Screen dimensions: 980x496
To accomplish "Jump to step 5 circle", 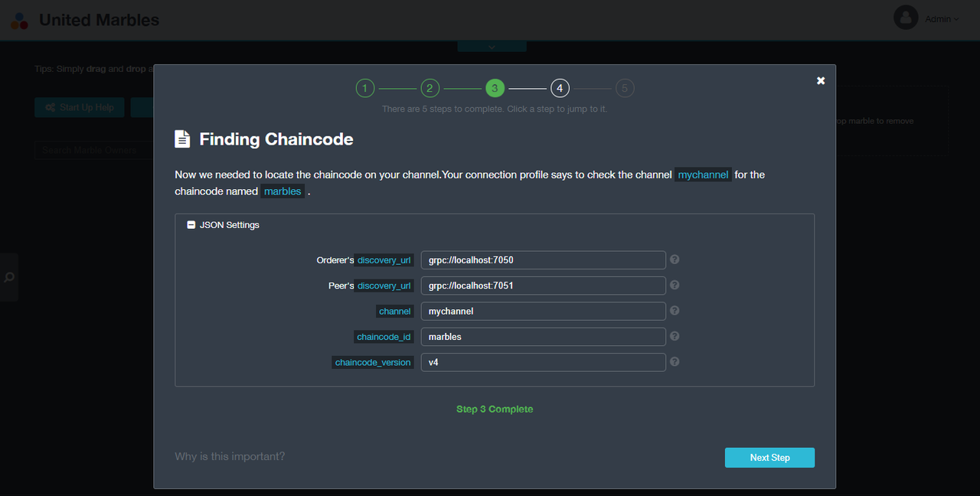I will click(625, 88).
